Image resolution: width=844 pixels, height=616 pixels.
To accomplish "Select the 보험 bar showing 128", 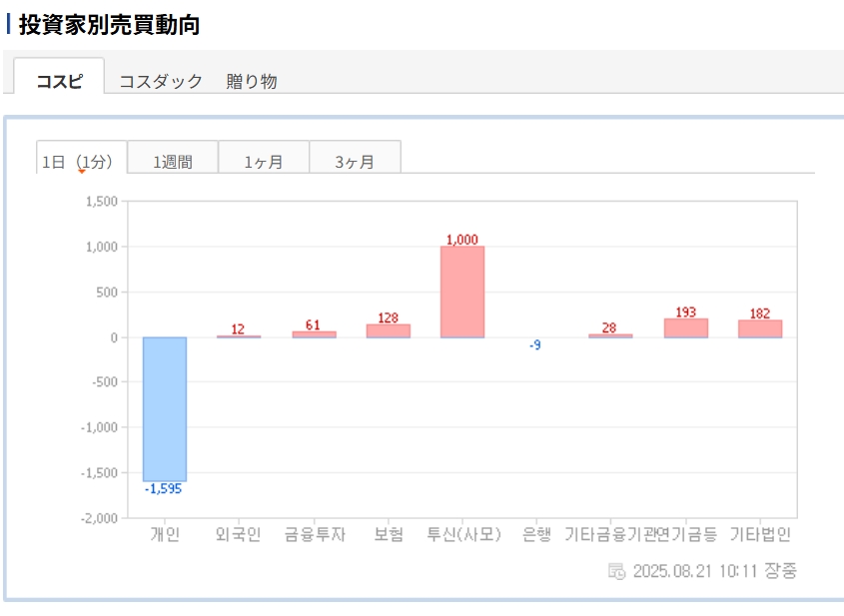I will point(388,331).
